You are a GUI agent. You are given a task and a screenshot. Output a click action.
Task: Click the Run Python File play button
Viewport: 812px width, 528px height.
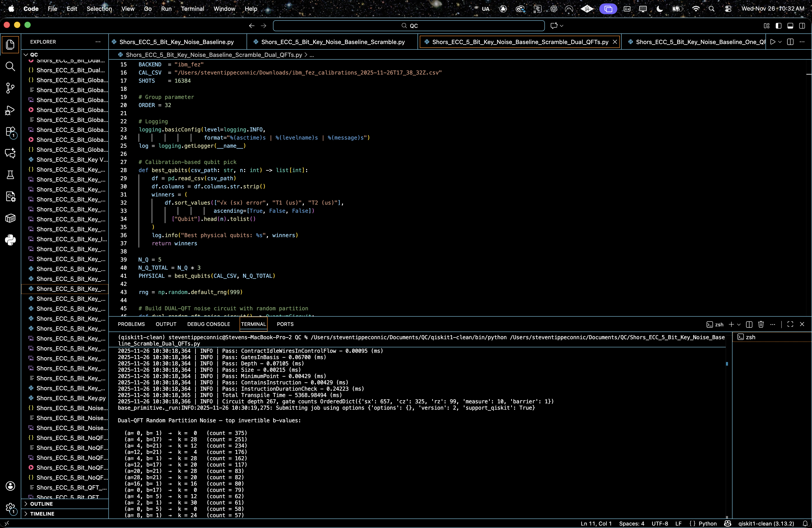(x=773, y=42)
